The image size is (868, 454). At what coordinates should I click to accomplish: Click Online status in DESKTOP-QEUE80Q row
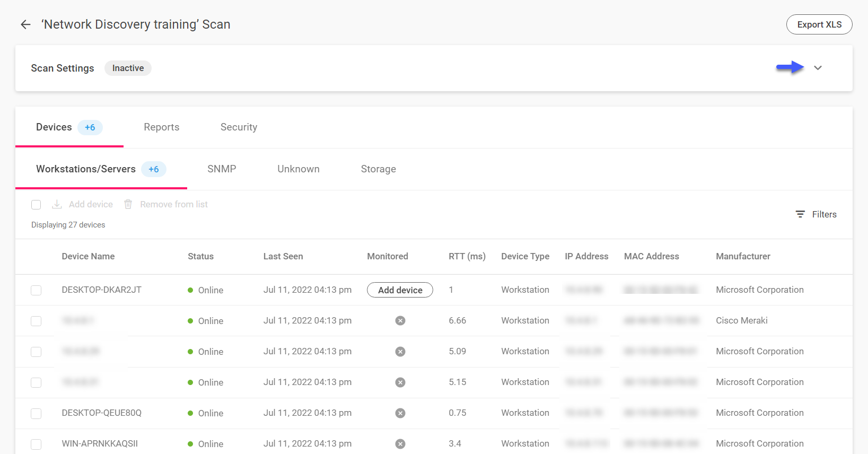(211, 413)
